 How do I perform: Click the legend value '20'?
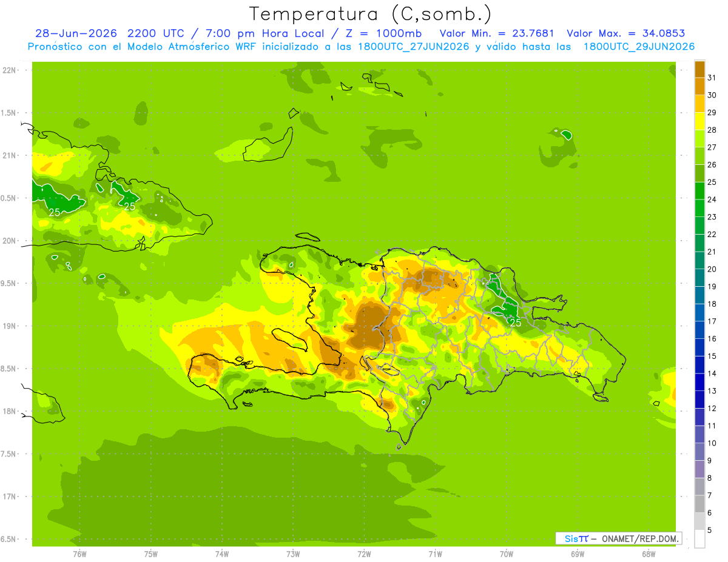tap(712, 269)
